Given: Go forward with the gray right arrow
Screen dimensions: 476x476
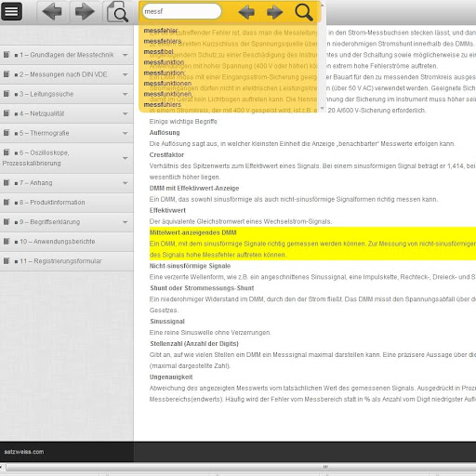Looking at the screenshot, I should pos(85,12).
